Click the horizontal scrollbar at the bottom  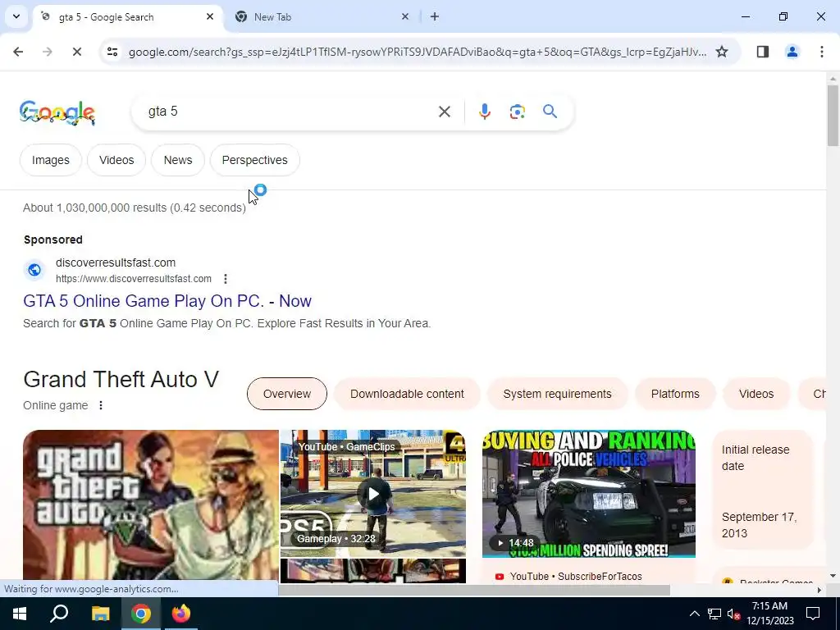tap(474, 590)
